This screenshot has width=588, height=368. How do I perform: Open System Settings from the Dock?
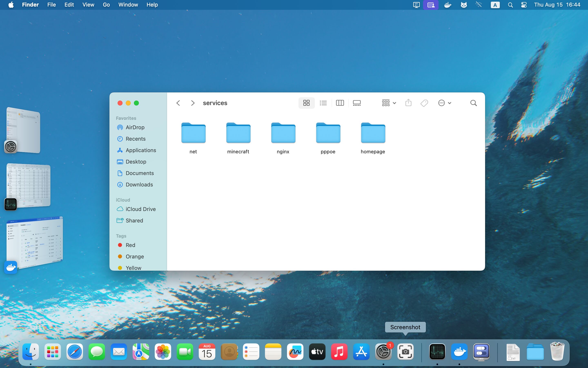(x=383, y=352)
